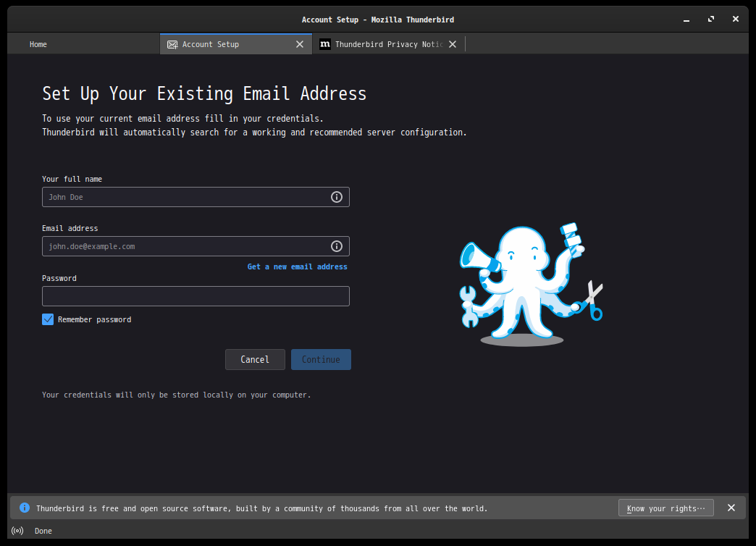Viewport: 756px width, 546px height.
Task: Click the Cancel button
Action: [255, 359]
